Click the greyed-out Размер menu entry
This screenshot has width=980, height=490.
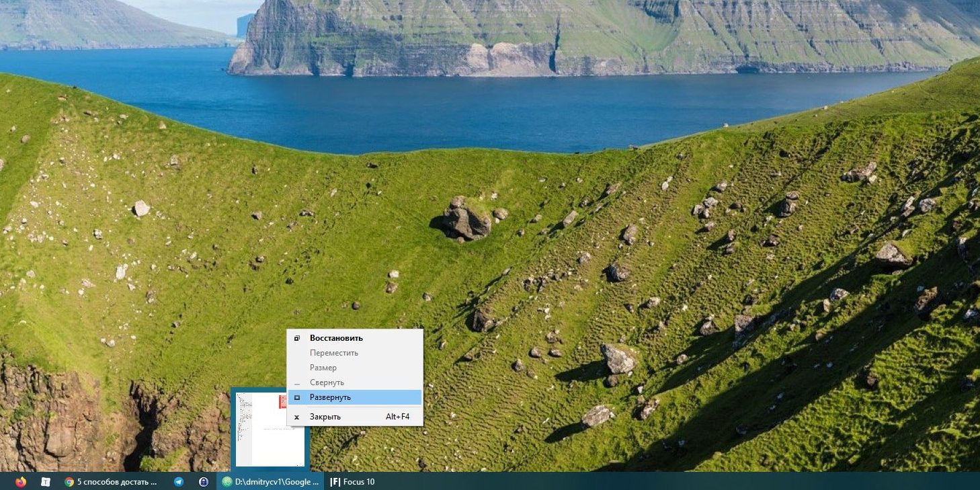(323, 368)
